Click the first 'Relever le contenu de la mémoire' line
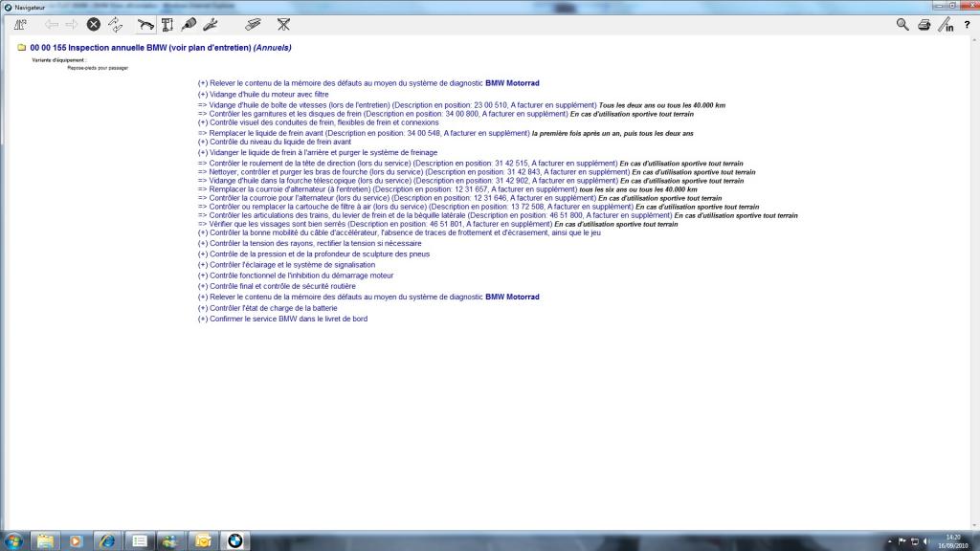Viewport: 980px width, 551px height. (x=368, y=83)
